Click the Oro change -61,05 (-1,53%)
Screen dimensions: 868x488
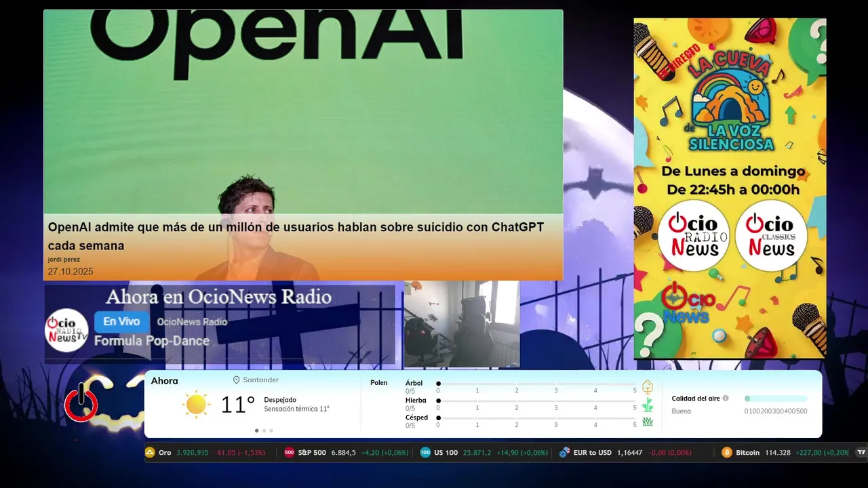click(x=239, y=452)
